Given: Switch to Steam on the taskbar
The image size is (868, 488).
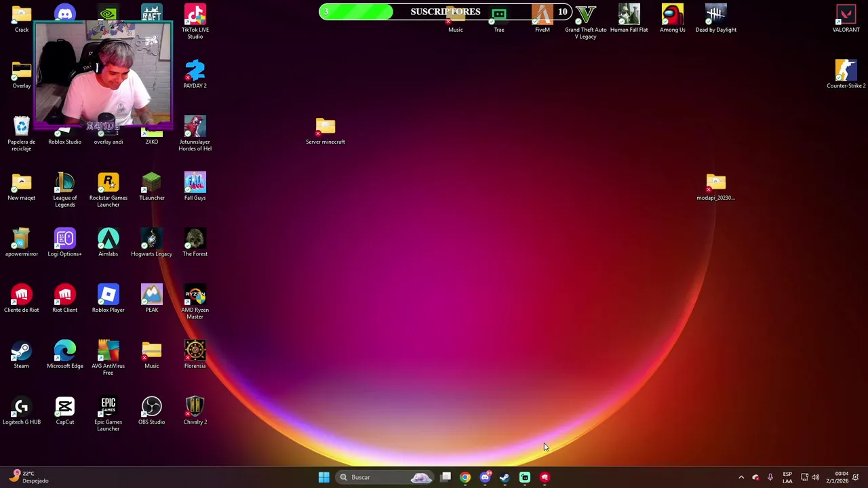Looking at the screenshot, I should tap(505, 477).
